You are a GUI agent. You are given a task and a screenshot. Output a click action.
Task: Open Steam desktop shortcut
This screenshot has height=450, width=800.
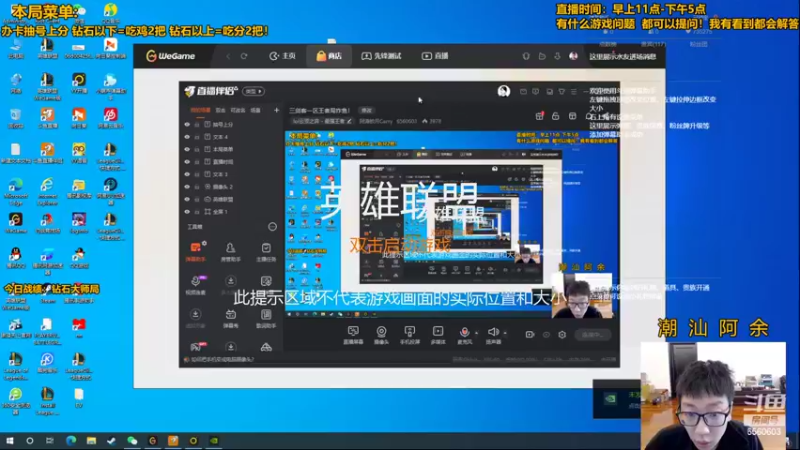[47, 293]
